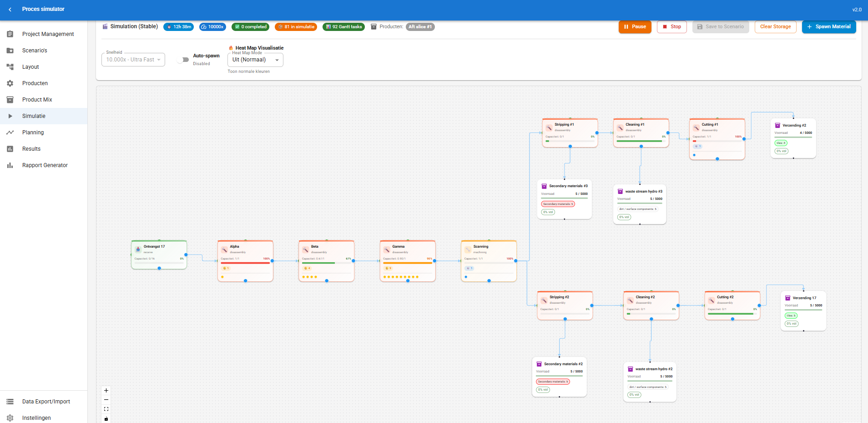Screen dimensions: 868x423
Task: Open the Producten settings gear icon
Action: [x=10, y=83]
